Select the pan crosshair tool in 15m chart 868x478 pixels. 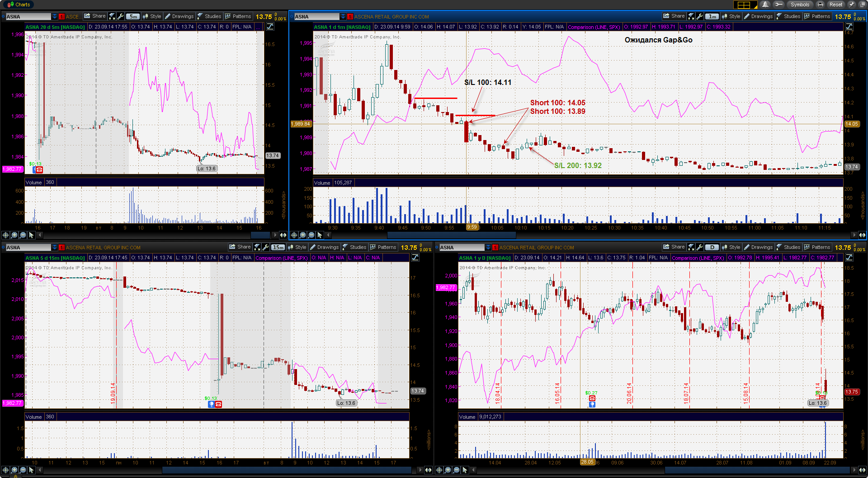[x=5, y=470]
